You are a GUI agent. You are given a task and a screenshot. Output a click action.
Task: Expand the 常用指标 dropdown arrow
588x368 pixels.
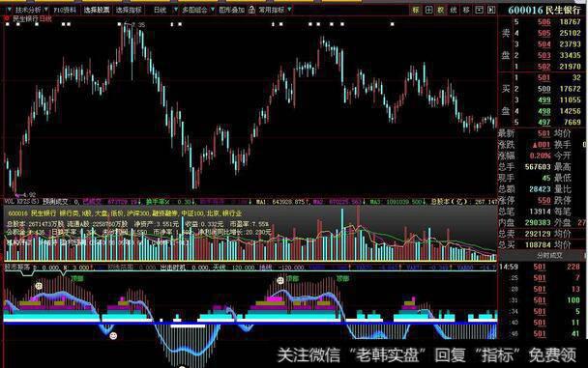(289, 10)
